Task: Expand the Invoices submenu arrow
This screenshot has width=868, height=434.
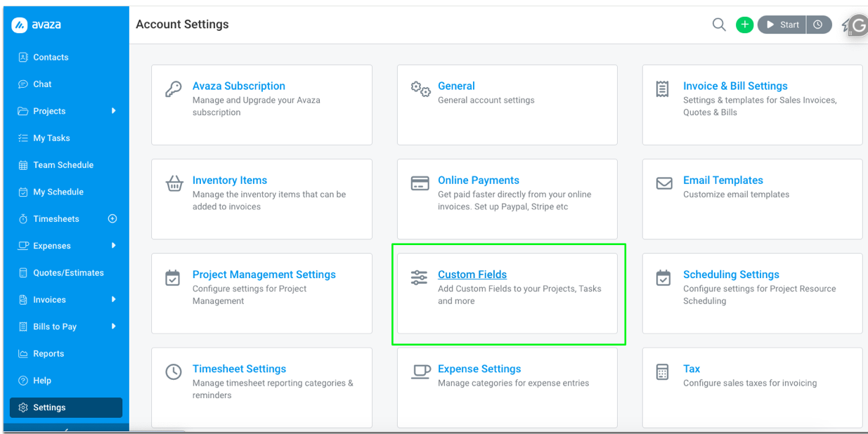Action: tap(113, 300)
